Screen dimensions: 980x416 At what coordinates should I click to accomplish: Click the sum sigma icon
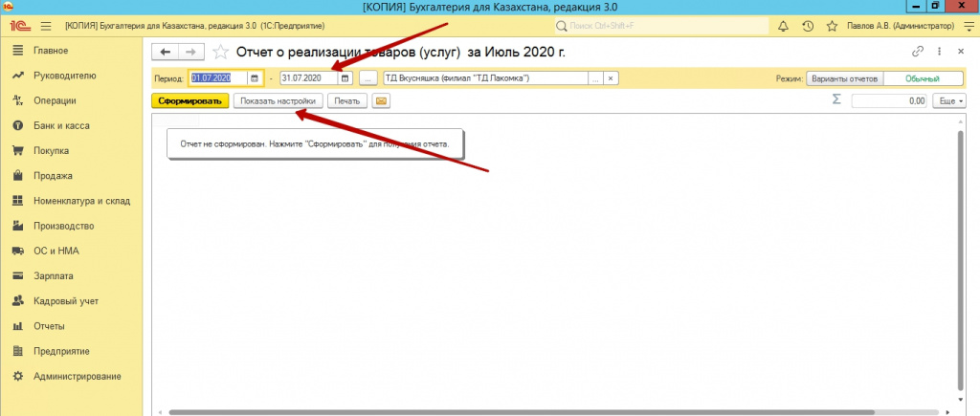[836, 99]
